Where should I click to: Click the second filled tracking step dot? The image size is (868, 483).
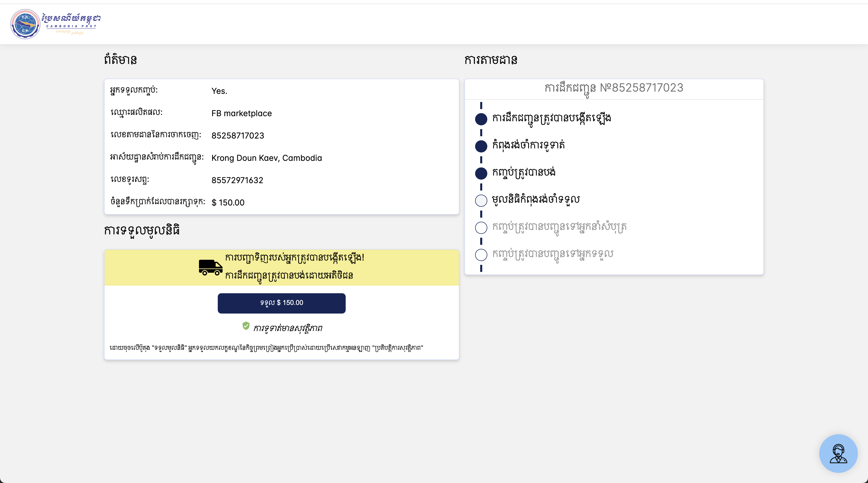pos(481,146)
